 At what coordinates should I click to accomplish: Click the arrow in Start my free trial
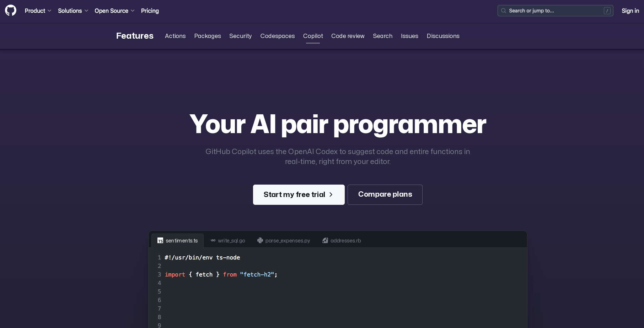331,195
